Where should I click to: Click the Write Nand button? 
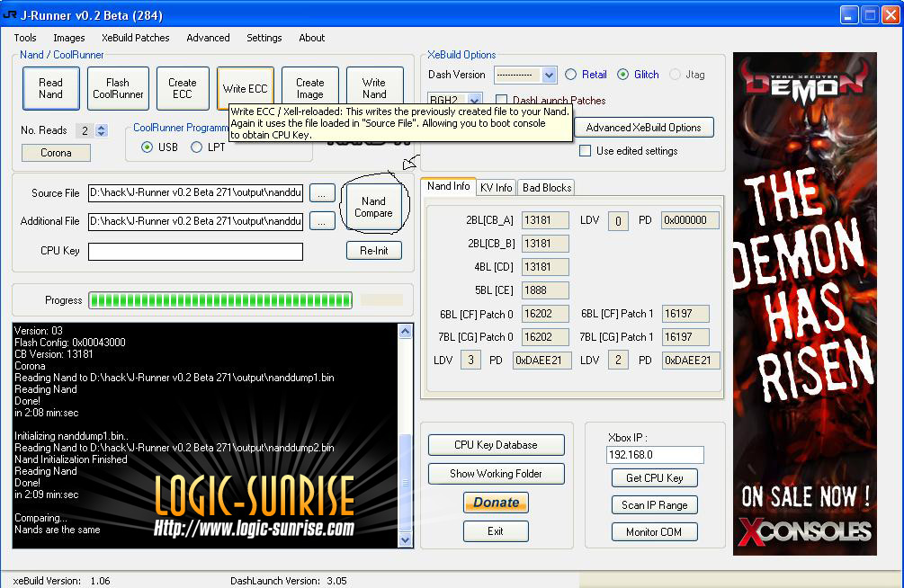[374, 88]
